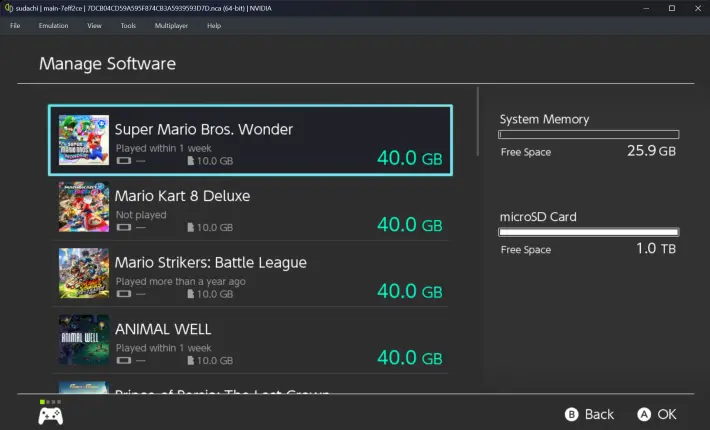Click the Mario Kart 8 Deluxe cover thumbnail
The height and width of the screenshot is (430, 710).
coord(84,206)
